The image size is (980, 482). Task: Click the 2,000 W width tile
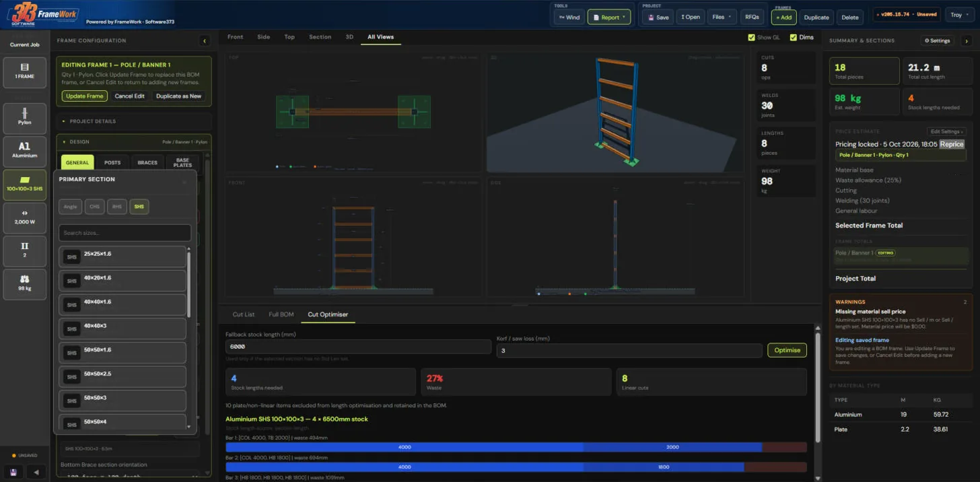pyautogui.click(x=25, y=217)
